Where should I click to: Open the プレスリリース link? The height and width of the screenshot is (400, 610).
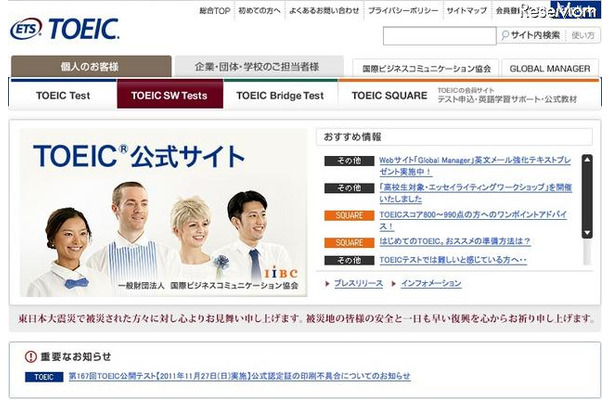tap(358, 284)
